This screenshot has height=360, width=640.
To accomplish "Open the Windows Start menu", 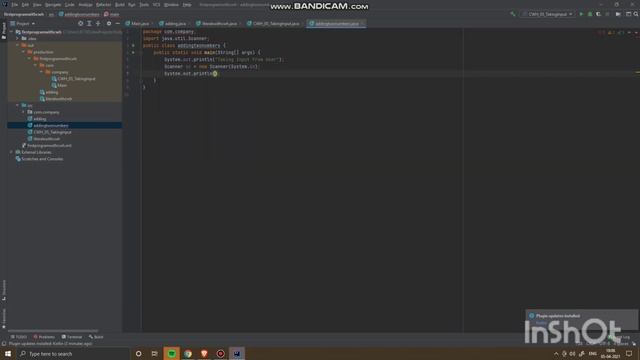I will pos(8,353).
